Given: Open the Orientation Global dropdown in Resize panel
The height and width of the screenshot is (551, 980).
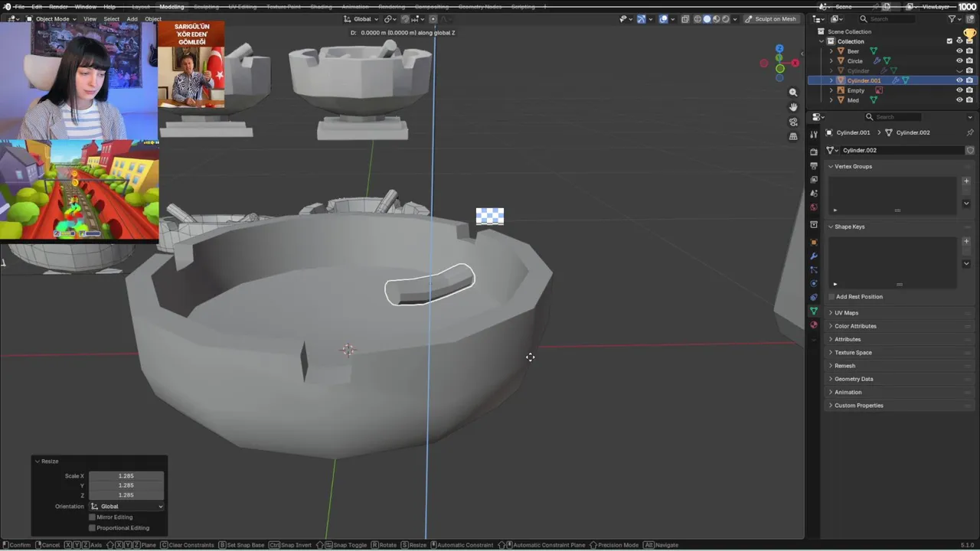Looking at the screenshot, I should [126, 507].
